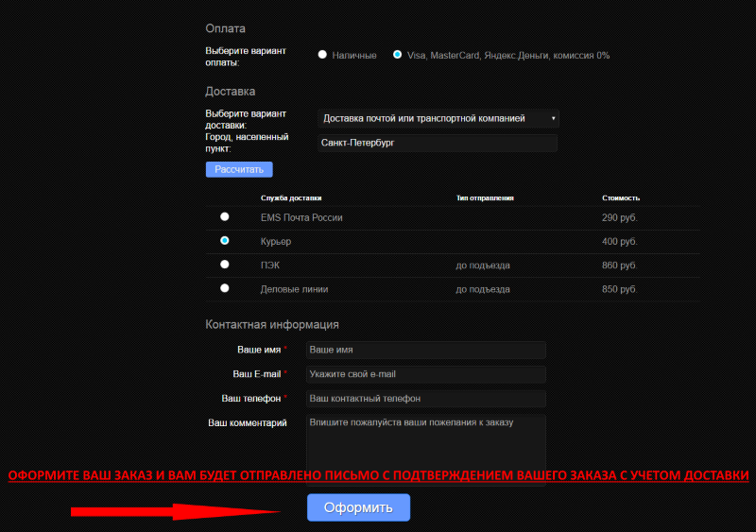Image resolution: width=756 pixels, height=532 pixels.
Task: Click до подъезда in Деловые линии row
Action: tap(483, 289)
